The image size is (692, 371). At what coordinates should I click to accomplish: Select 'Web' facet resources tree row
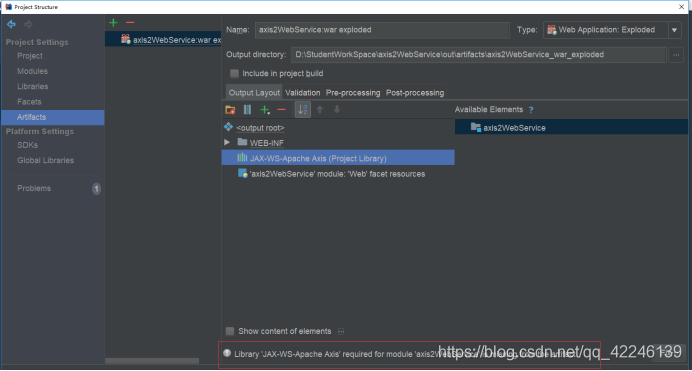pyautogui.click(x=338, y=174)
